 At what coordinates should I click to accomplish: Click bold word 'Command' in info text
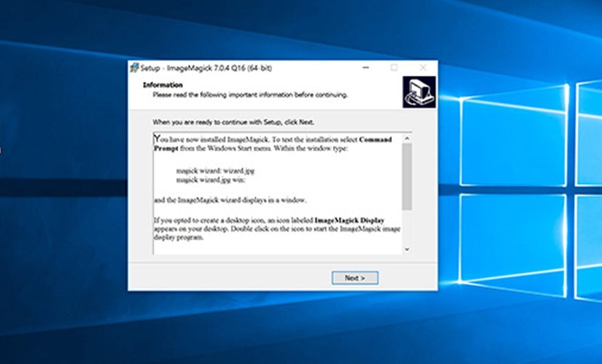point(375,140)
